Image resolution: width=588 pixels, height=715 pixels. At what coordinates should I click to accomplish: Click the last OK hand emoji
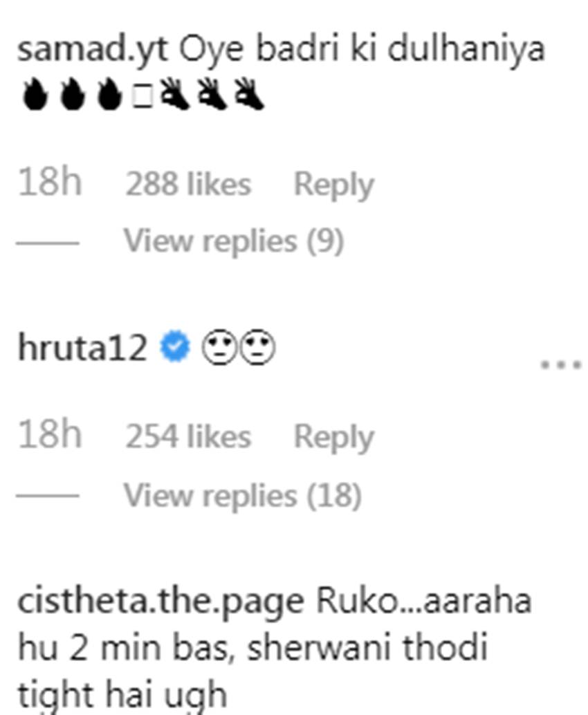point(249,95)
